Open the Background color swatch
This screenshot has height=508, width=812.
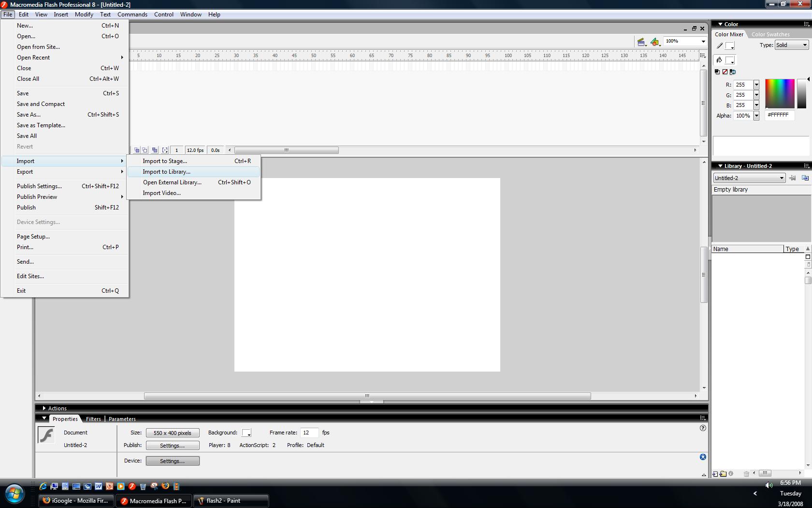click(x=246, y=433)
